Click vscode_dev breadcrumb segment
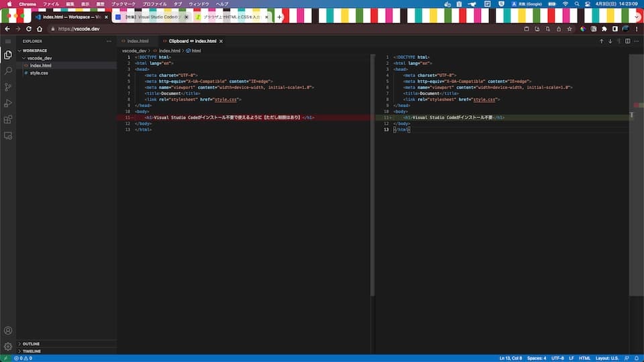The width and height of the screenshot is (644, 362). (x=134, y=51)
